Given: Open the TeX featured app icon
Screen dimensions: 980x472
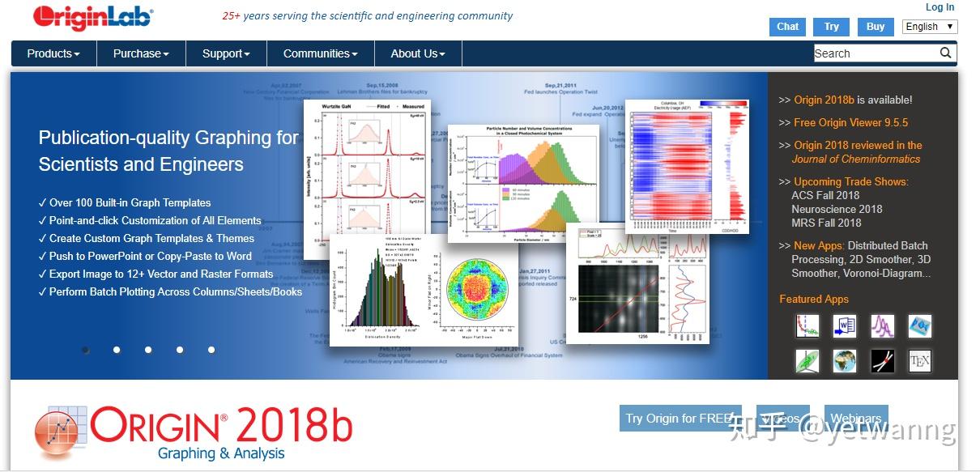Looking at the screenshot, I should pyautogui.click(x=920, y=361).
